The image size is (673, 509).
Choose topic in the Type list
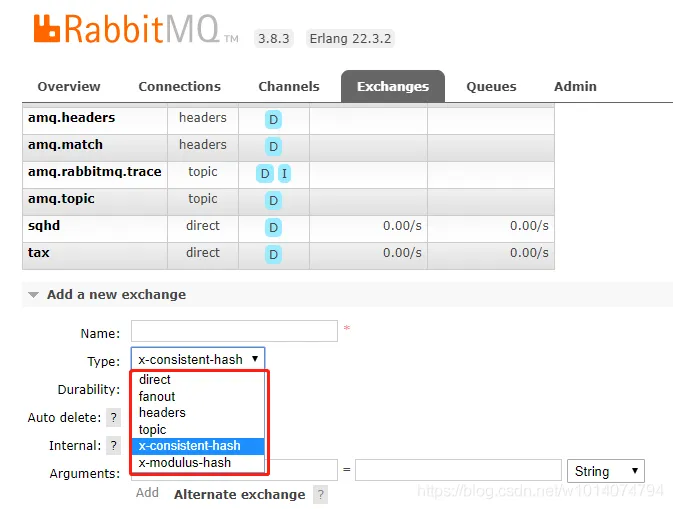[198, 429]
